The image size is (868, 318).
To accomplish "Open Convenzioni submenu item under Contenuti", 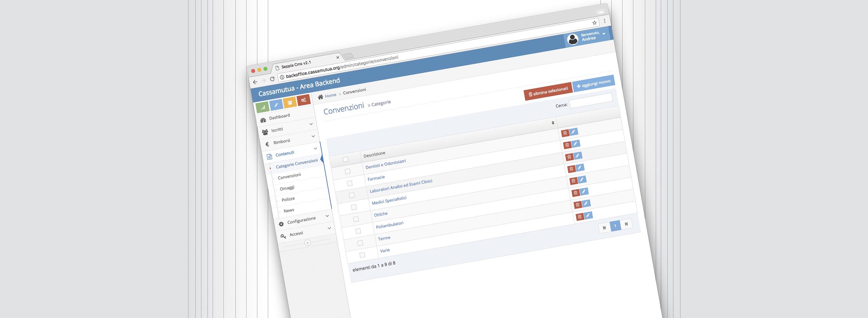I will click(x=289, y=176).
